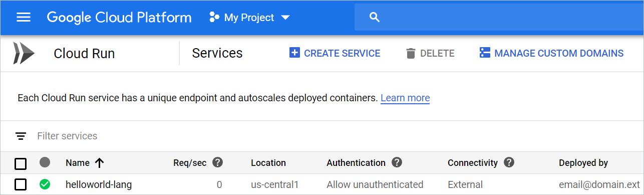Click the filter list icon
Image resolution: width=644 pixels, height=195 pixels.
click(x=21, y=136)
